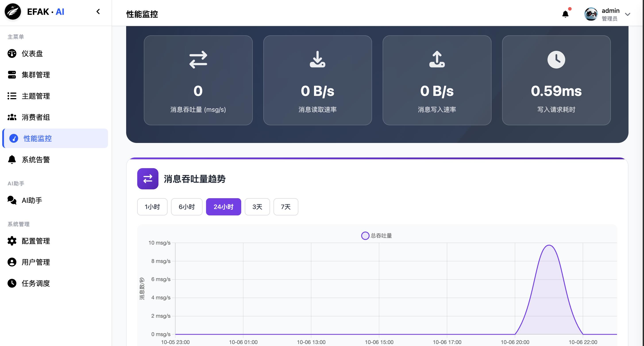The width and height of the screenshot is (644, 346).
Task: Click the 写入请求耗时 0.59ms card
Action: [x=556, y=80]
